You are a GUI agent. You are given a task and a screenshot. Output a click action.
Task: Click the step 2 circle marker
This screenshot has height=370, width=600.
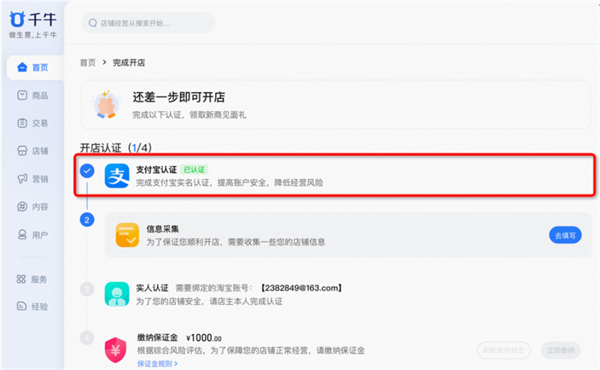(87, 220)
